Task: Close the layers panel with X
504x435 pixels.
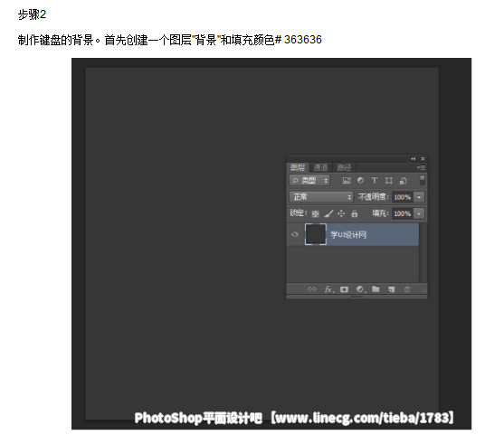Action: 423,158
